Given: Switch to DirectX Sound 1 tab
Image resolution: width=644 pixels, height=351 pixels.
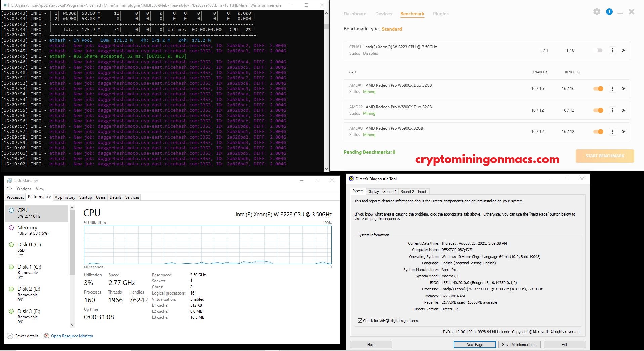Looking at the screenshot, I should [x=390, y=192].
